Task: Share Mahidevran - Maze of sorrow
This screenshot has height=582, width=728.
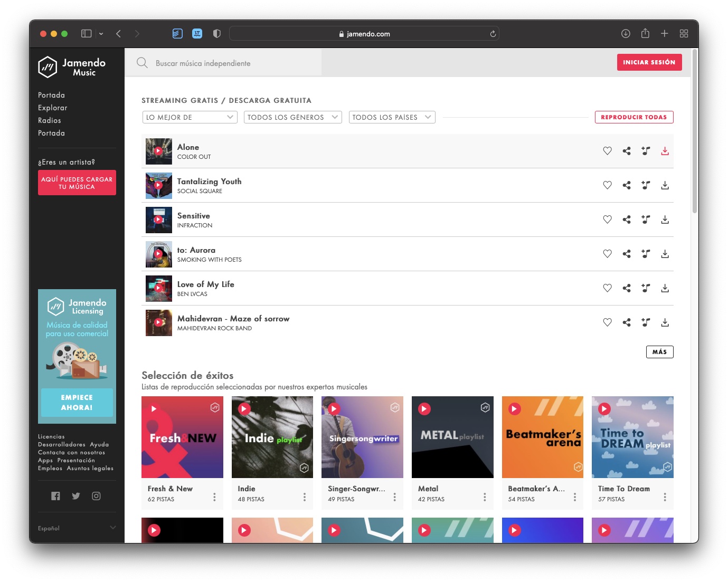Action: tap(627, 322)
